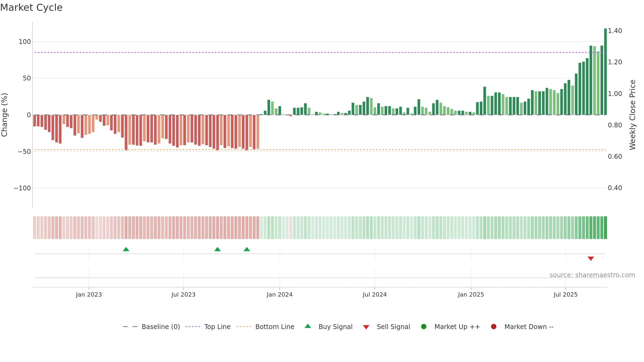Click the first green buy signal marker

pyautogui.click(x=126, y=249)
